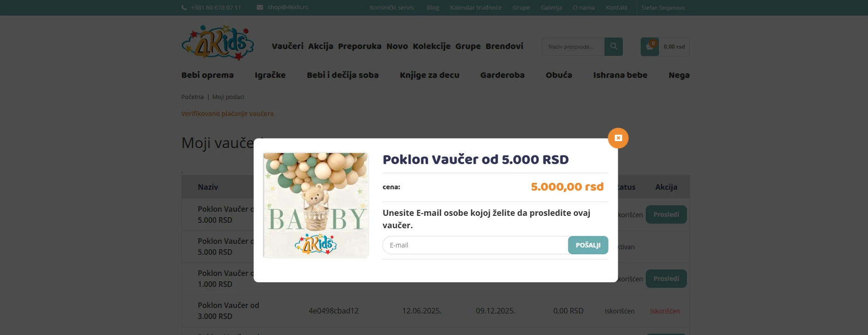Open the Brendovi menu item
Viewport: 868px width, 335px height.
coord(504,46)
